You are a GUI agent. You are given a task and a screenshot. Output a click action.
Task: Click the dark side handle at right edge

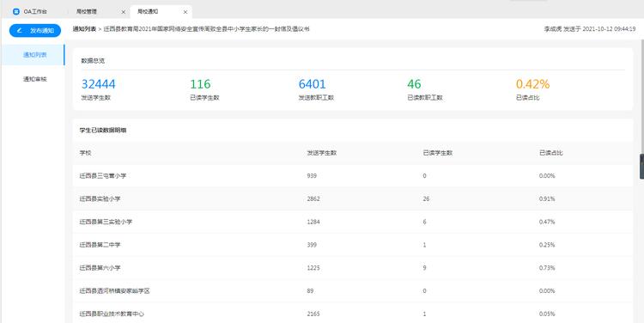coord(642,167)
